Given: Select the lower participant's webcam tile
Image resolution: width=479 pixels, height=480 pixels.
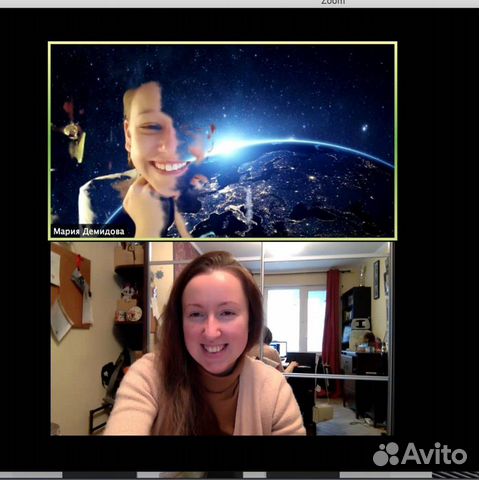Looking at the screenshot, I should pyautogui.click(x=222, y=339).
